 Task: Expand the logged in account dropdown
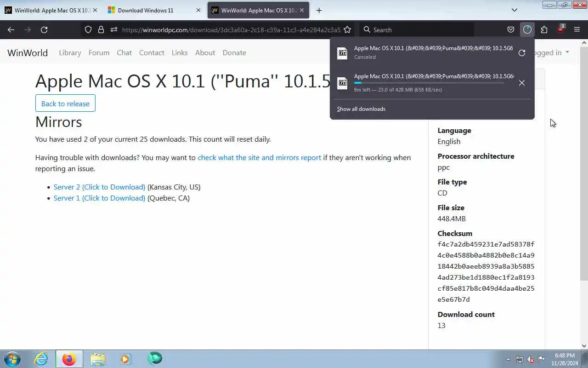tap(552, 52)
